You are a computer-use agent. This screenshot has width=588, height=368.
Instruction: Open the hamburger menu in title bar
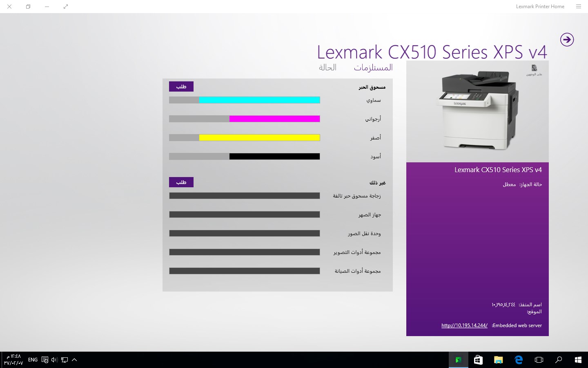tap(578, 7)
